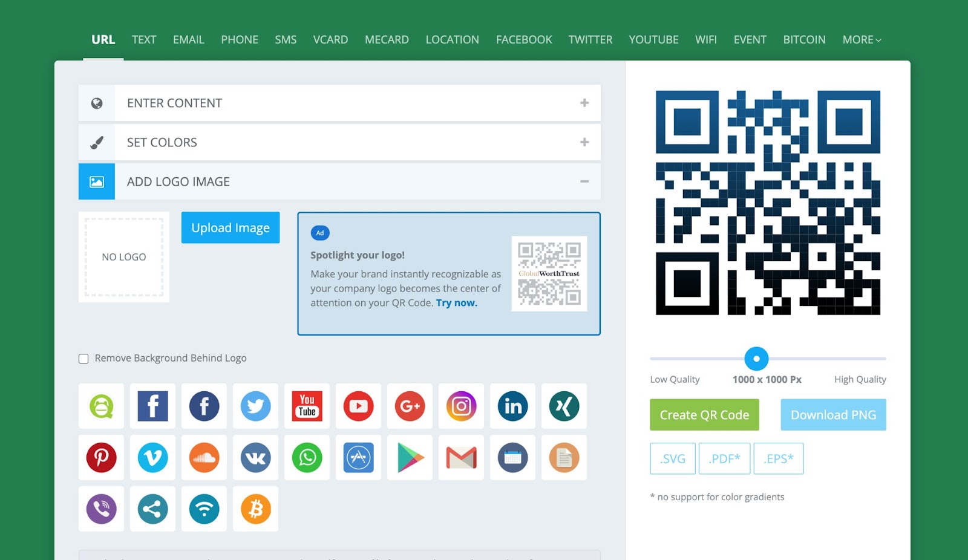Open the More dropdown menu
Viewport: 968px width, 560px height.
(862, 40)
